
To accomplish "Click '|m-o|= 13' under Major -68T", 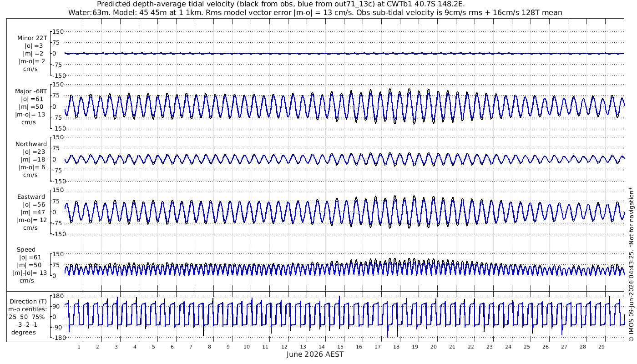I will [x=30, y=115].
